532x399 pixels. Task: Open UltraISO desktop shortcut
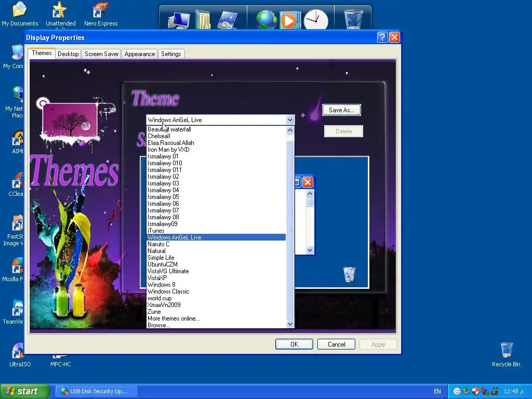(20, 355)
